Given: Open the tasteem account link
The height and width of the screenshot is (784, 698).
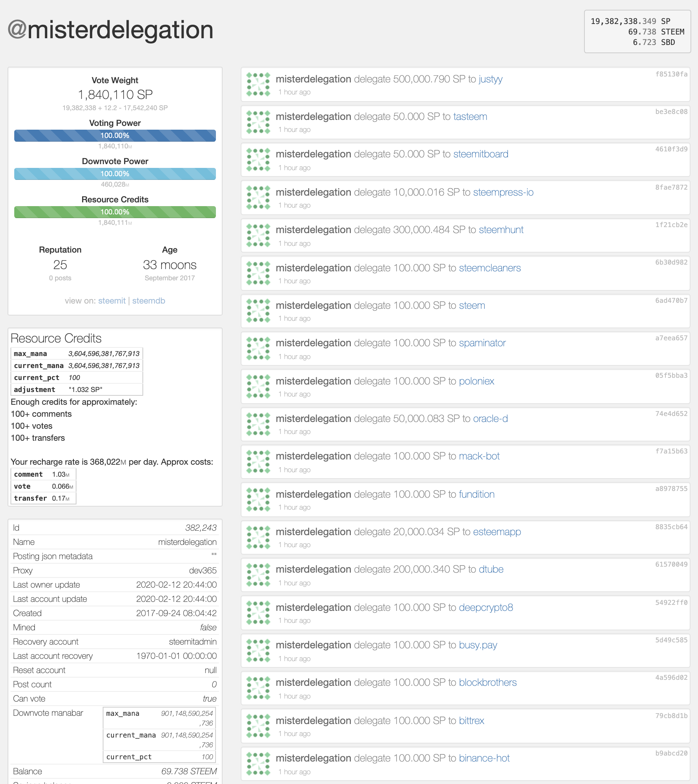Looking at the screenshot, I should 470,117.
